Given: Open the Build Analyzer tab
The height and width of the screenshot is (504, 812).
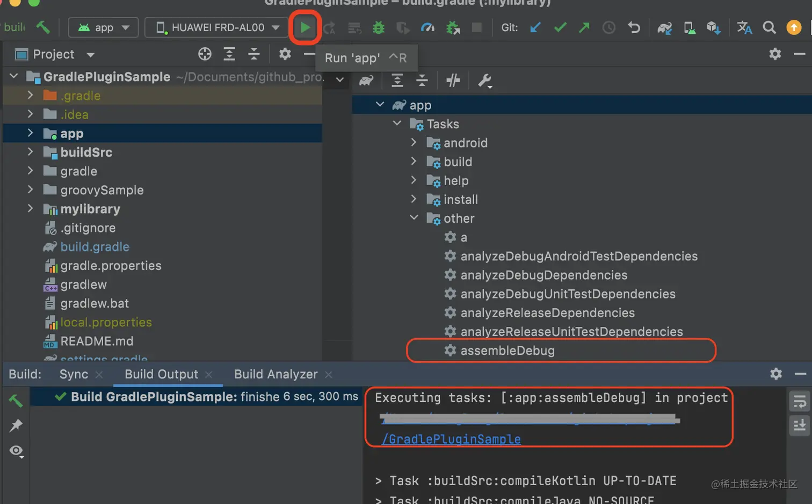Looking at the screenshot, I should (275, 374).
